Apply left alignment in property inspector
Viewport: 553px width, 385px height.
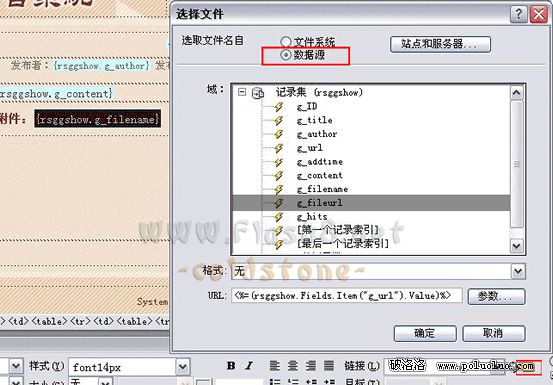pyautogui.click(x=275, y=366)
